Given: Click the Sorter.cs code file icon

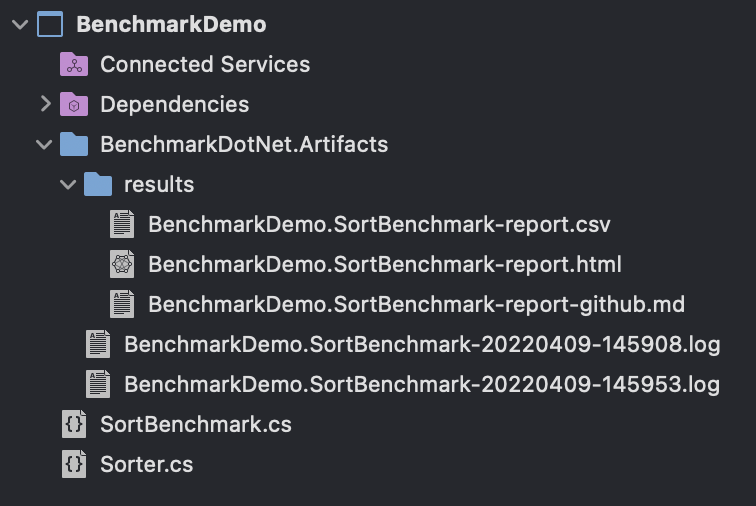Looking at the screenshot, I should tap(74, 465).
